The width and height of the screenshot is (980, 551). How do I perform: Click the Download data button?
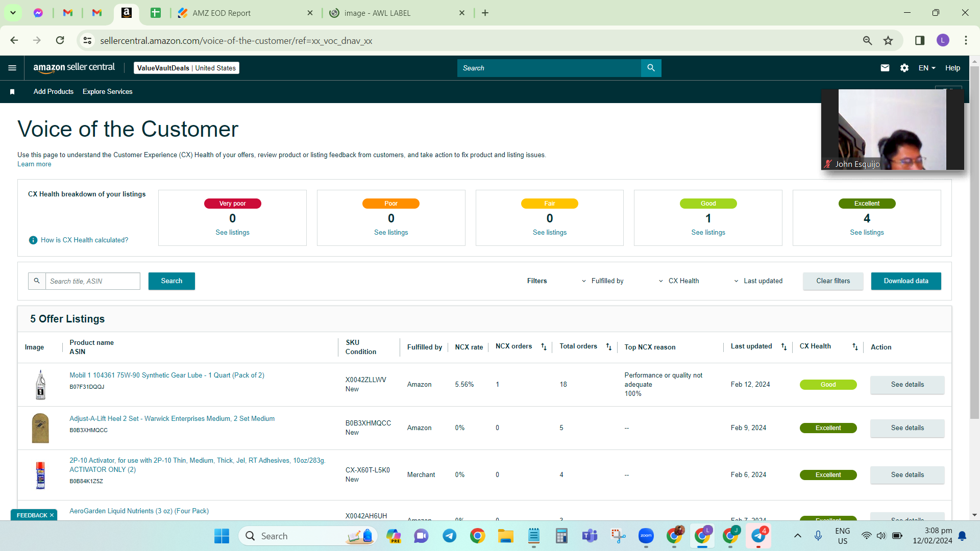coord(906,281)
